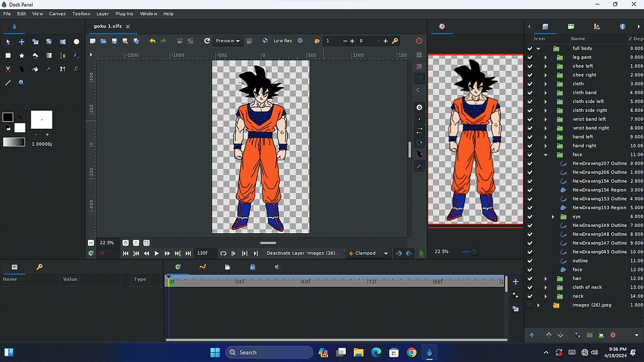Screen dimensions: 644x362
Task: Open the Clamped interpolation dropdown
Action: coord(369,253)
